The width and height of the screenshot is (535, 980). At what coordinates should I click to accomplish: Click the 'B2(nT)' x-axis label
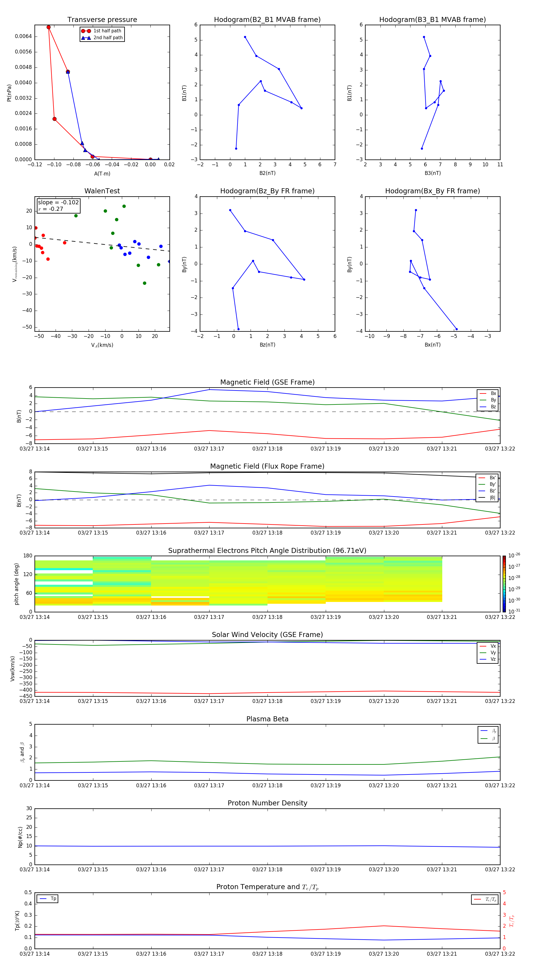[x=267, y=173]
